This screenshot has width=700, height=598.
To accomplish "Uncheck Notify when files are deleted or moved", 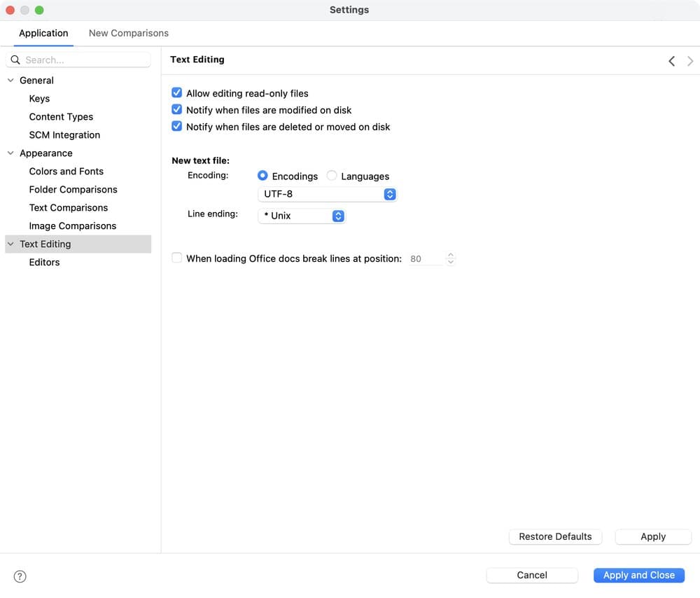I will (x=177, y=126).
